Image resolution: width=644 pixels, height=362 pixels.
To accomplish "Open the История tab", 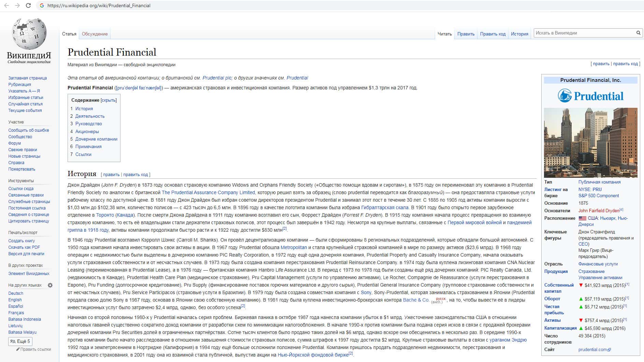I will (519, 34).
